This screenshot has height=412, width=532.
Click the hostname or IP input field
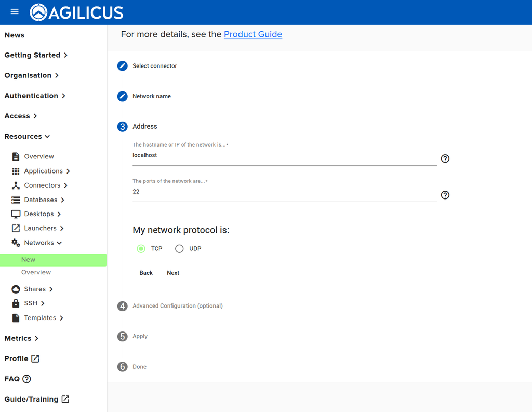click(284, 155)
